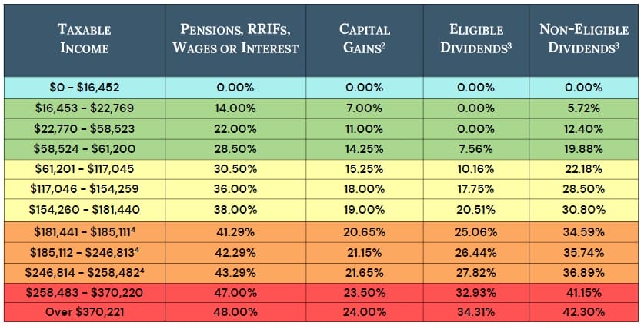Click the Non-Eligible Dividends column header

coord(582,39)
